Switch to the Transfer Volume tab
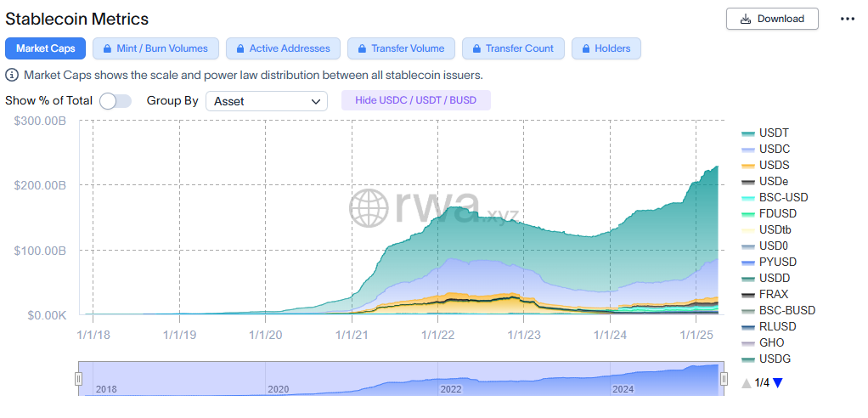Screen dimensions: 868x418 pos(401,48)
